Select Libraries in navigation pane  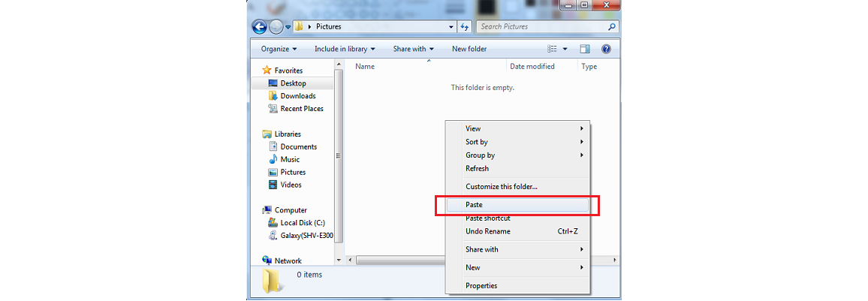pos(288,134)
